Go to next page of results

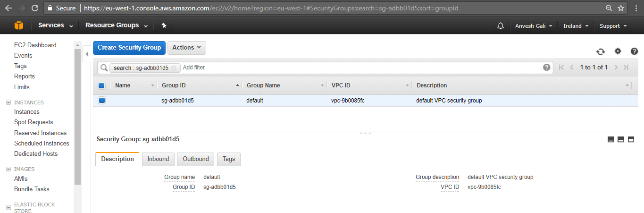coord(616,68)
